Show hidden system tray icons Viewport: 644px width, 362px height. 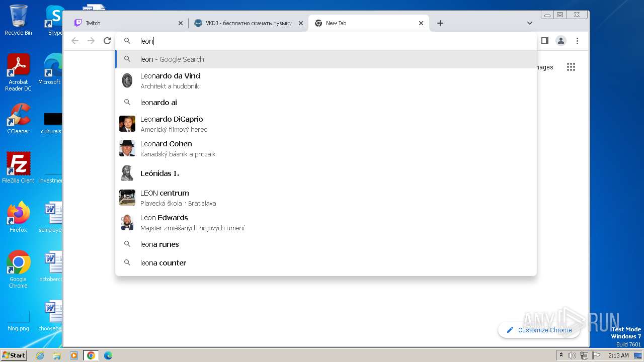point(561,355)
